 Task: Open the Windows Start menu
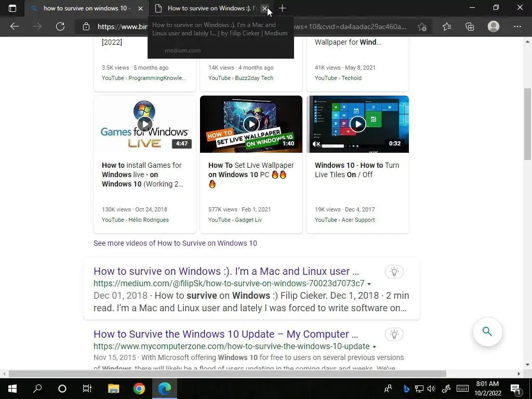[12, 389]
